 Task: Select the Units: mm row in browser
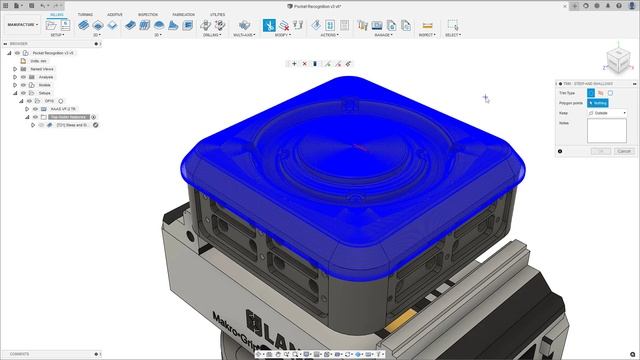coord(38,61)
